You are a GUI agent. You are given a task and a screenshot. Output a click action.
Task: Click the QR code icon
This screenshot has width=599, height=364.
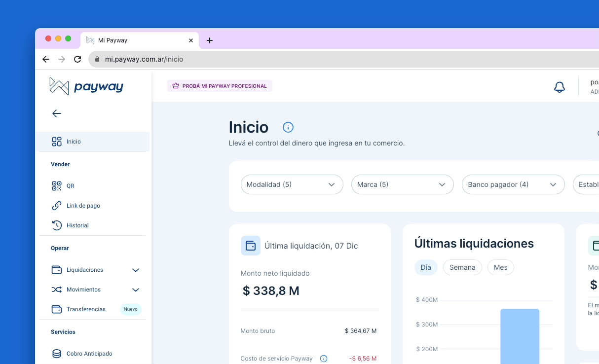57,186
